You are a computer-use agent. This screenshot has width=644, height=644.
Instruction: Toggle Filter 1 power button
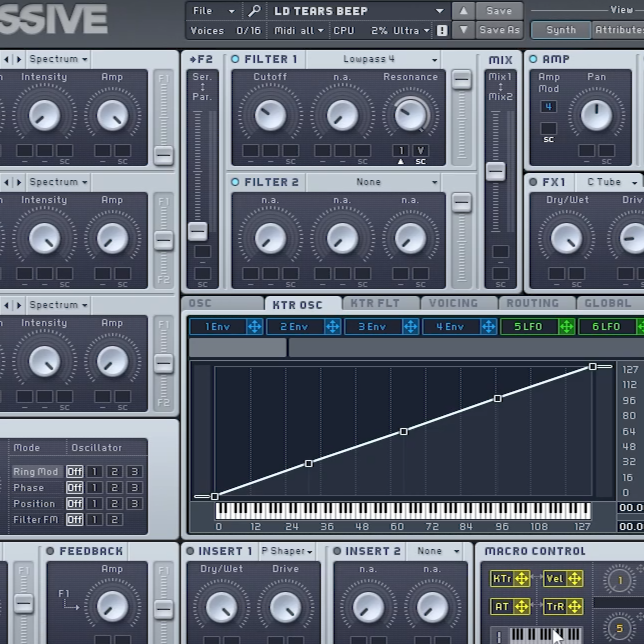coord(236,60)
